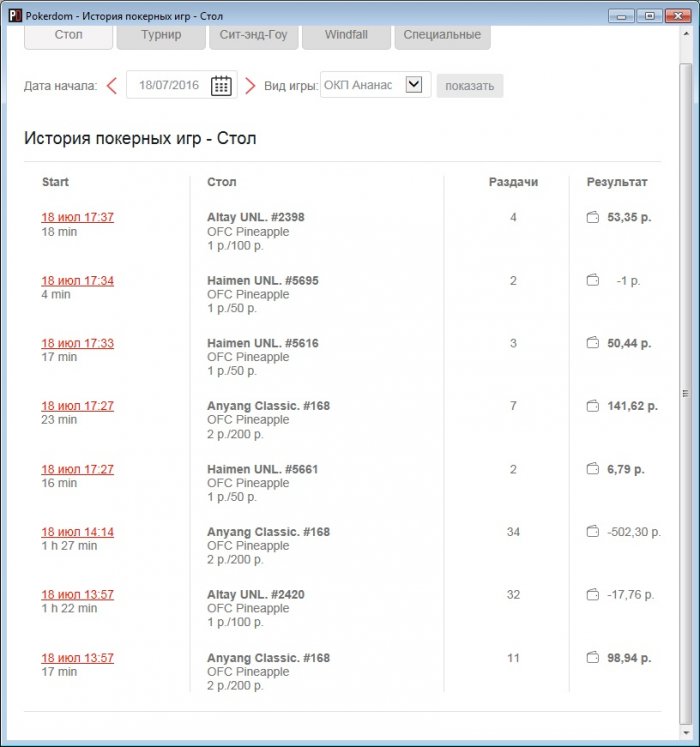Screen dimensions: 700x747
Task: Click the показать button
Action: click(470, 86)
